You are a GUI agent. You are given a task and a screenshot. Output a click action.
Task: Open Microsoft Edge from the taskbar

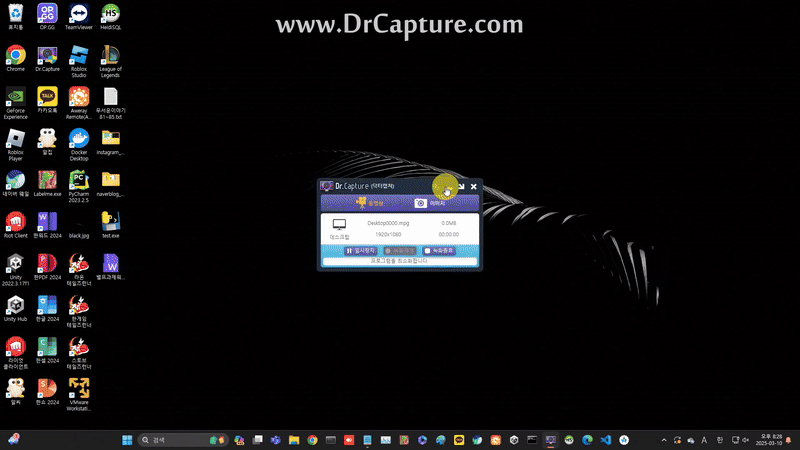(x=587, y=440)
